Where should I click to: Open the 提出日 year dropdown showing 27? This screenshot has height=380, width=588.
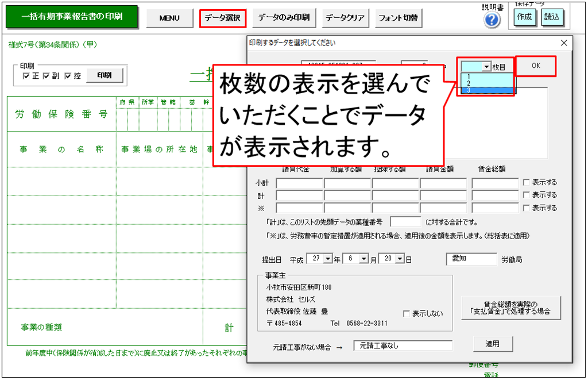[x=328, y=259]
